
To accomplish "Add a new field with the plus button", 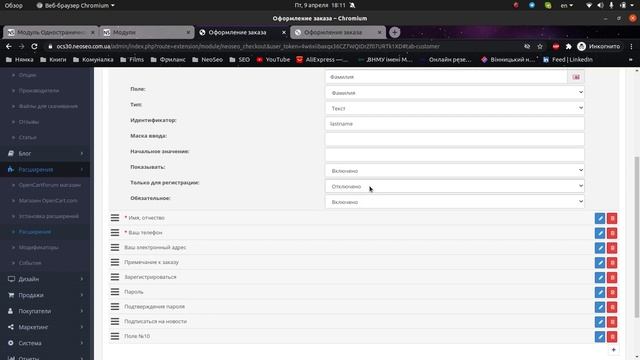I will tap(613, 350).
